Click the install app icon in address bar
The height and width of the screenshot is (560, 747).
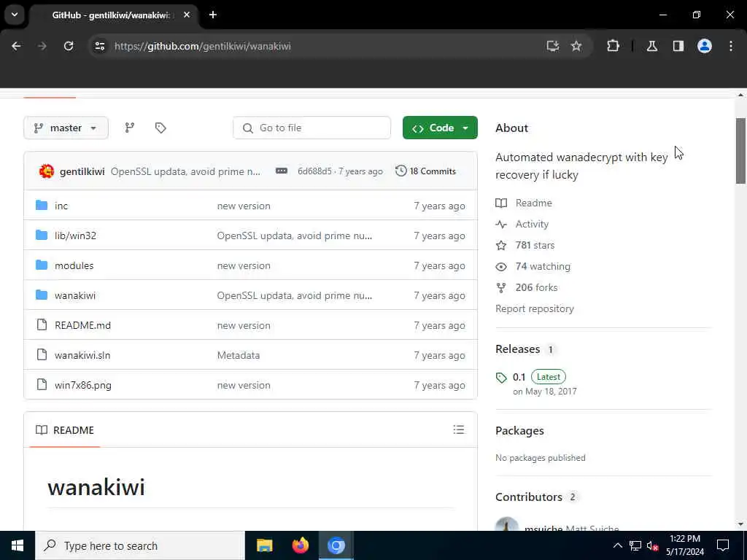[553, 46]
